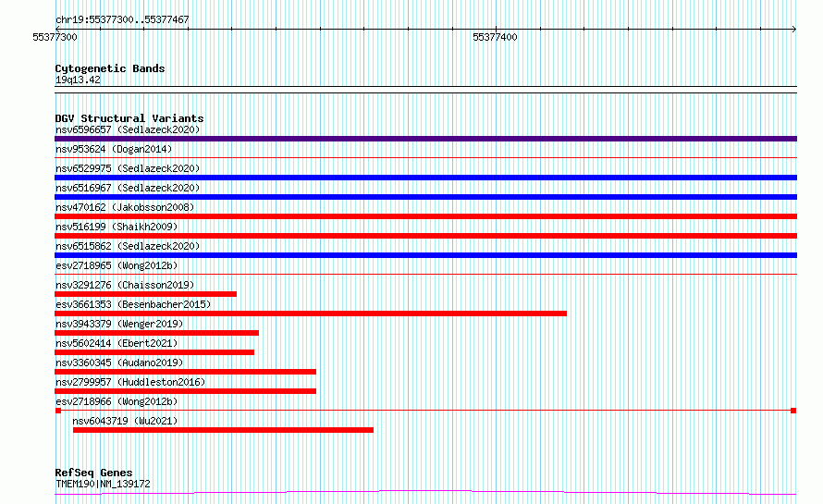Image resolution: width=823 pixels, height=504 pixels.
Task: Open the nsv953624 (Dogan2014) label
Action: point(114,149)
